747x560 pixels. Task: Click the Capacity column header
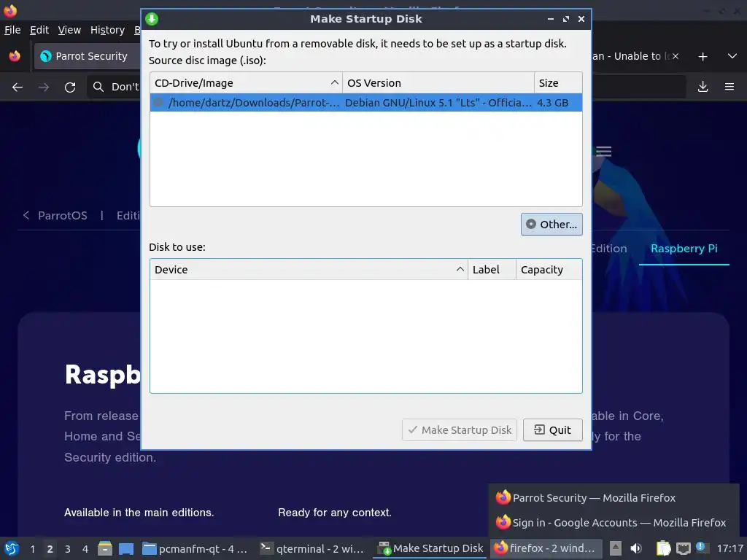pyautogui.click(x=549, y=270)
